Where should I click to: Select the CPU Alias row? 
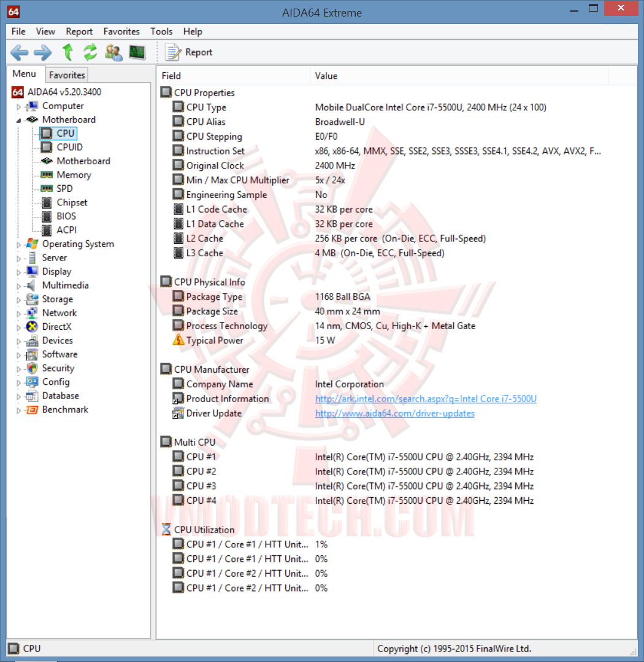(396, 121)
